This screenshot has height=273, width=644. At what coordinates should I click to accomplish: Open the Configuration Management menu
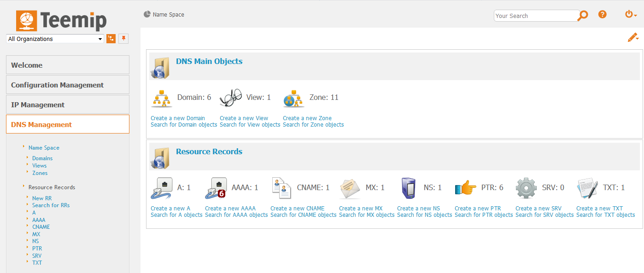pyautogui.click(x=68, y=85)
